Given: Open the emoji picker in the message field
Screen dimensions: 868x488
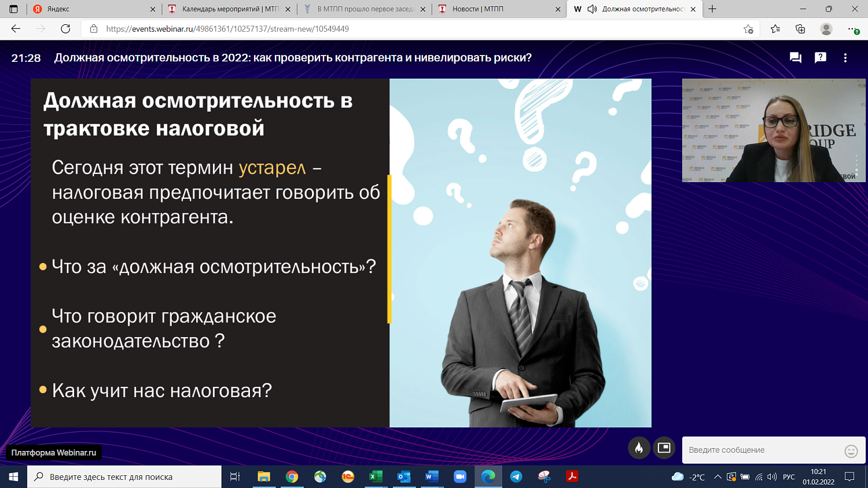Looking at the screenshot, I should coord(851,451).
